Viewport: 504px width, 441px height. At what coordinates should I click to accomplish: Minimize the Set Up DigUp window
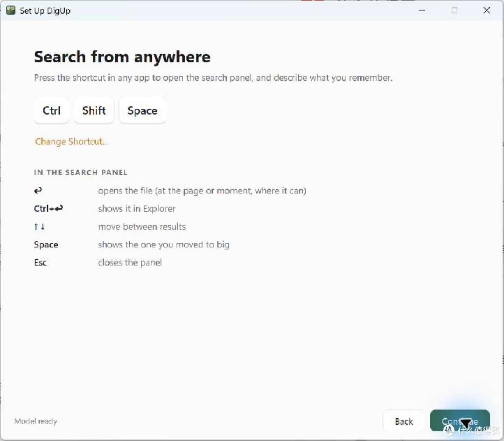[x=422, y=10]
